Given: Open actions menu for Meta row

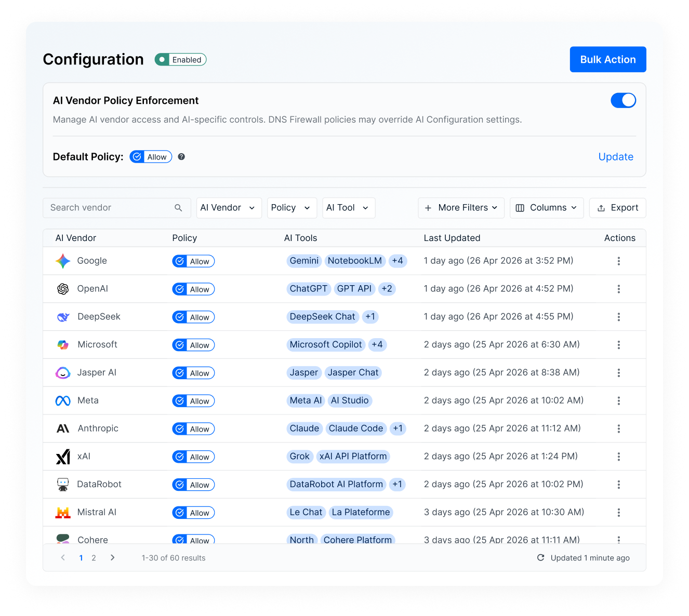Looking at the screenshot, I should tap(618, 401).
